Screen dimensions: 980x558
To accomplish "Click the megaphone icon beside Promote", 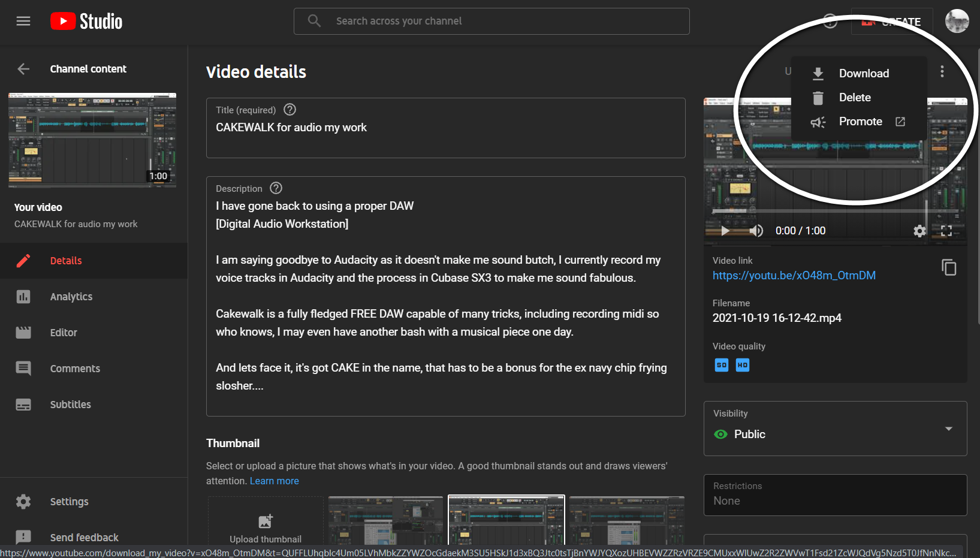I will pyautogui.click(x=818, y=122).
